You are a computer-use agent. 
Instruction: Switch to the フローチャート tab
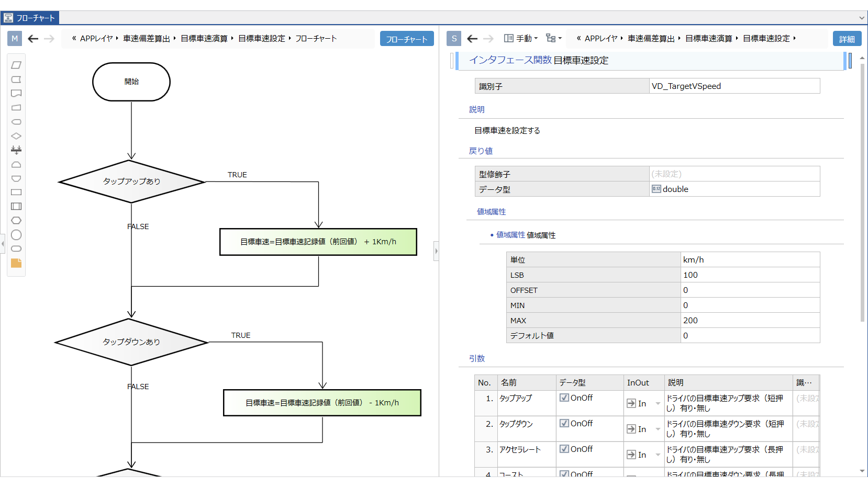click(x=30, y=18)
